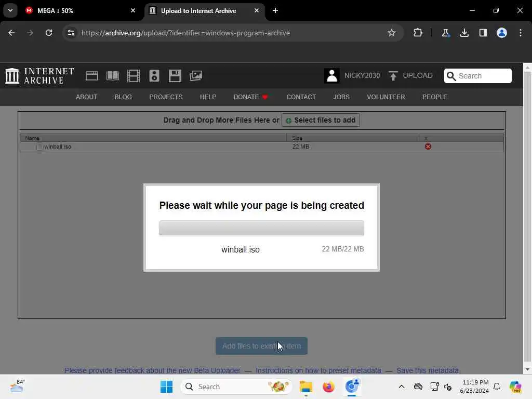Open the browser Downloads icon
Image resolution: width=532 pixels, height=399 pixels.
click(464, 33)
